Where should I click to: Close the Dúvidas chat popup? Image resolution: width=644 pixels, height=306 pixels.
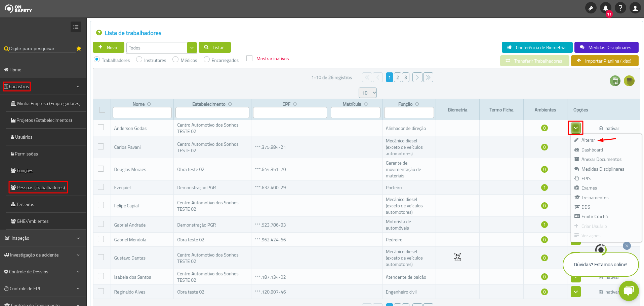[x=627, y=246]
